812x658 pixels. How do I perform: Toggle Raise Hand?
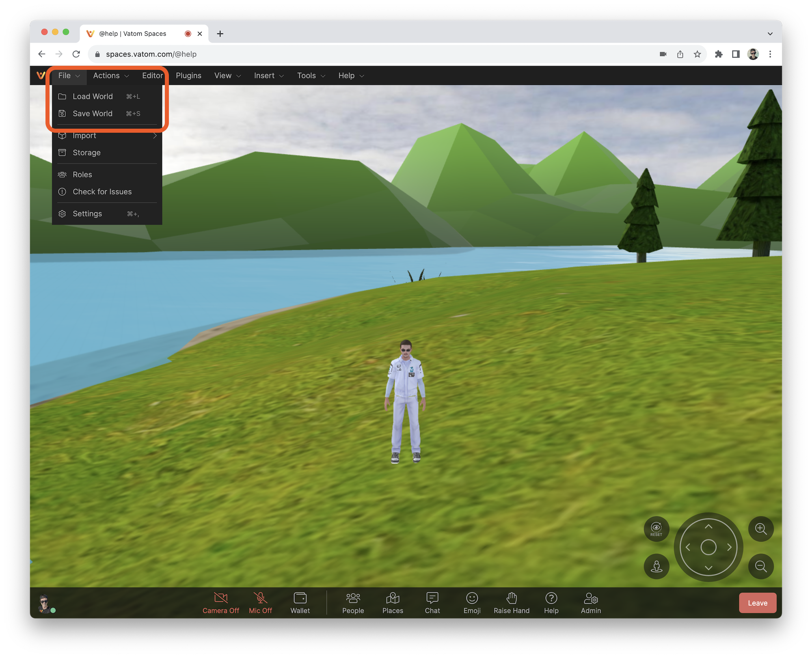(x=512, y=603)
